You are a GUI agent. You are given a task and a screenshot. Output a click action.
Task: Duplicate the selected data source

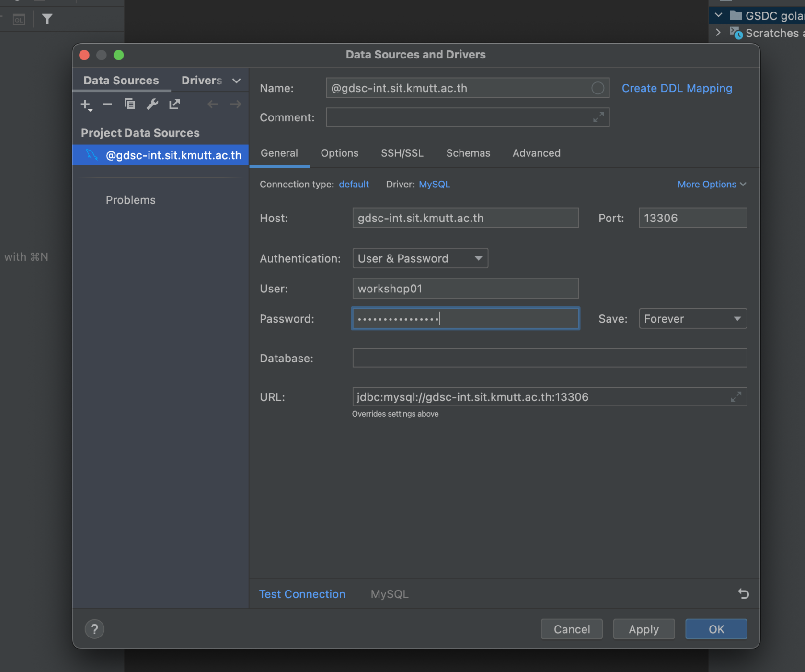click(x=130, y=104)
